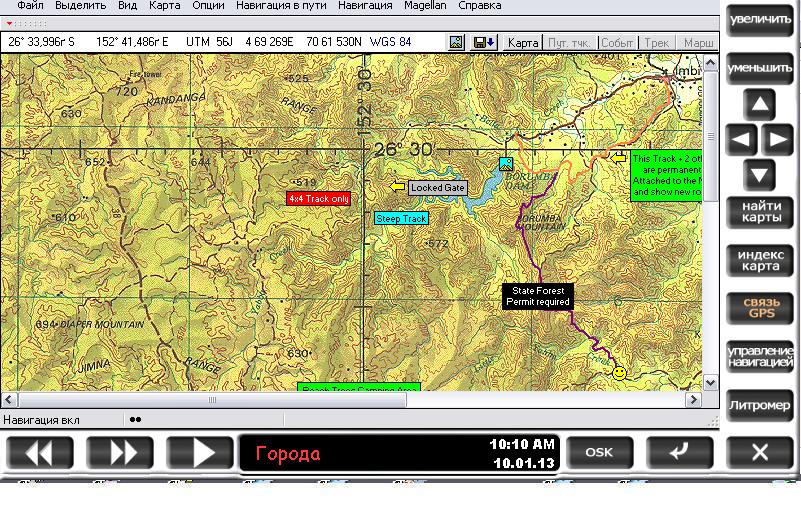Click the индекс карта button
801x512 pixels.
760,261
